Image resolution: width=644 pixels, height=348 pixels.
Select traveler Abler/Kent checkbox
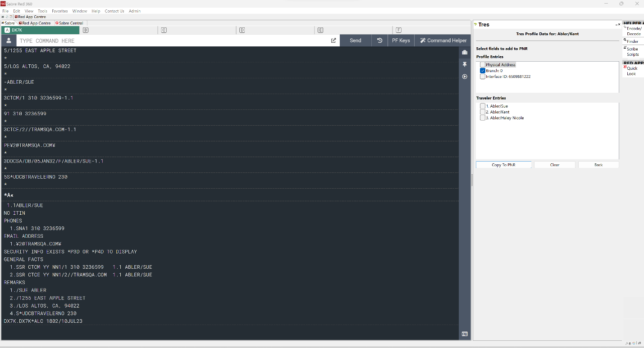click(x=483, y=112)
